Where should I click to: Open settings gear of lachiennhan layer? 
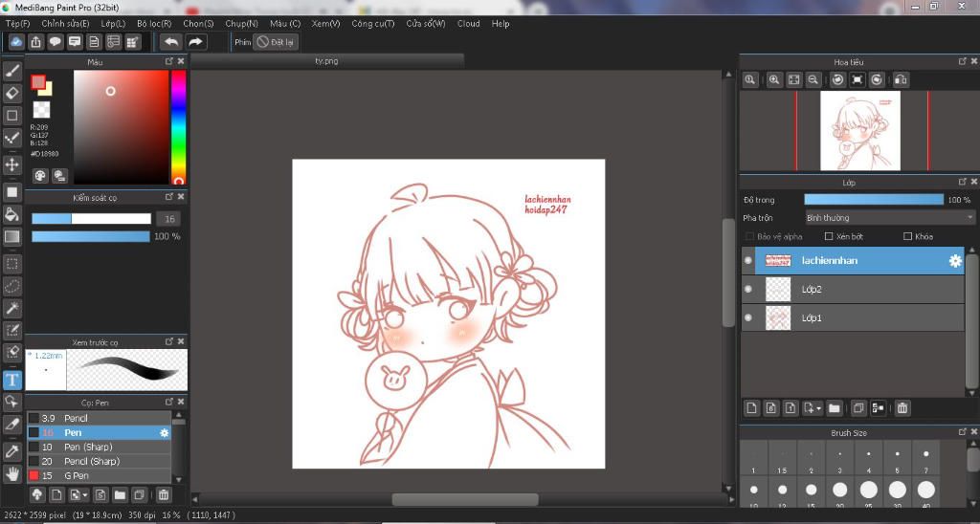[955, 261]
